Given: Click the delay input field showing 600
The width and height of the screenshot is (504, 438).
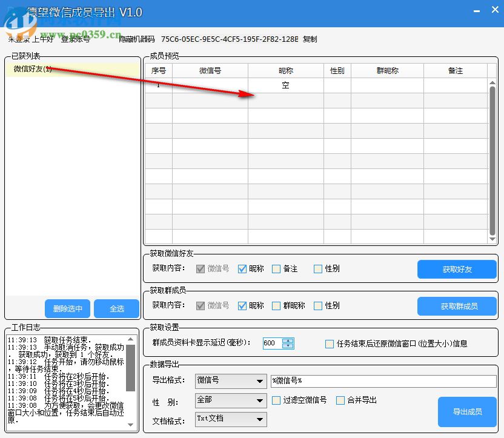Looking at the screenshot, I should coord(273,343).
